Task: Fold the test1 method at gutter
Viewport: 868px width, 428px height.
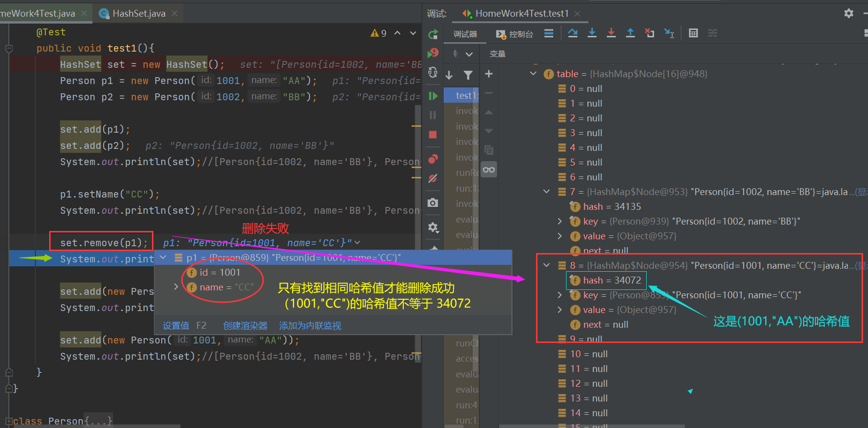Action: (9, 49)
